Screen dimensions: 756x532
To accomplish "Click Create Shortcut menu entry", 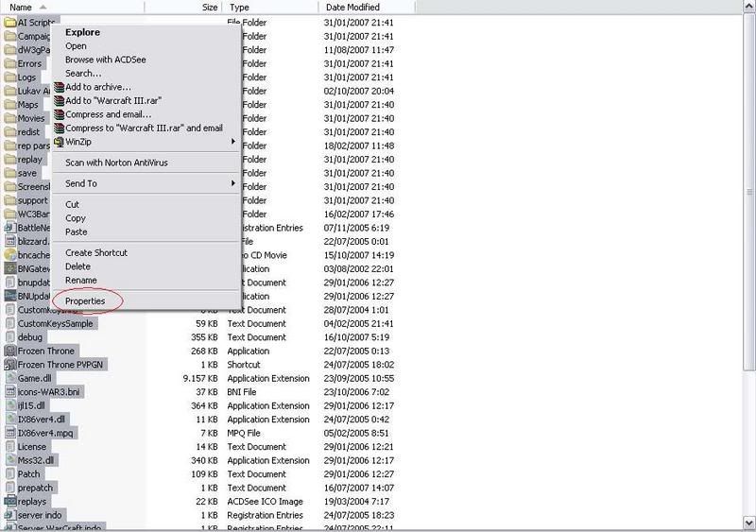I will coord(96,252).
